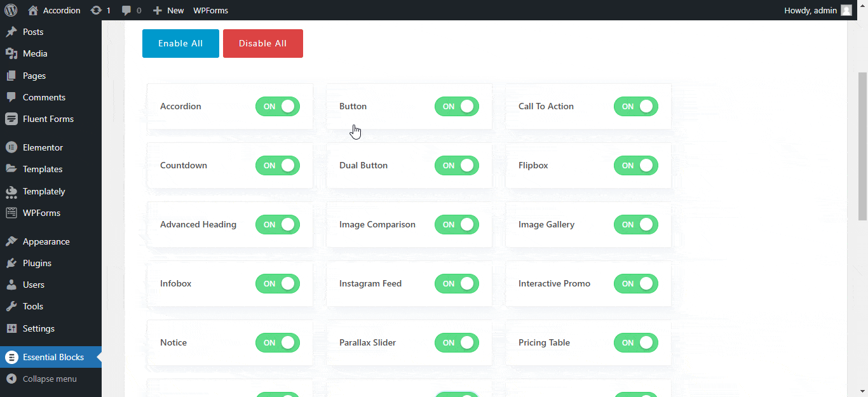Click Howdy, admin account link
Screen dimensions: 868x397
(818, 10)
